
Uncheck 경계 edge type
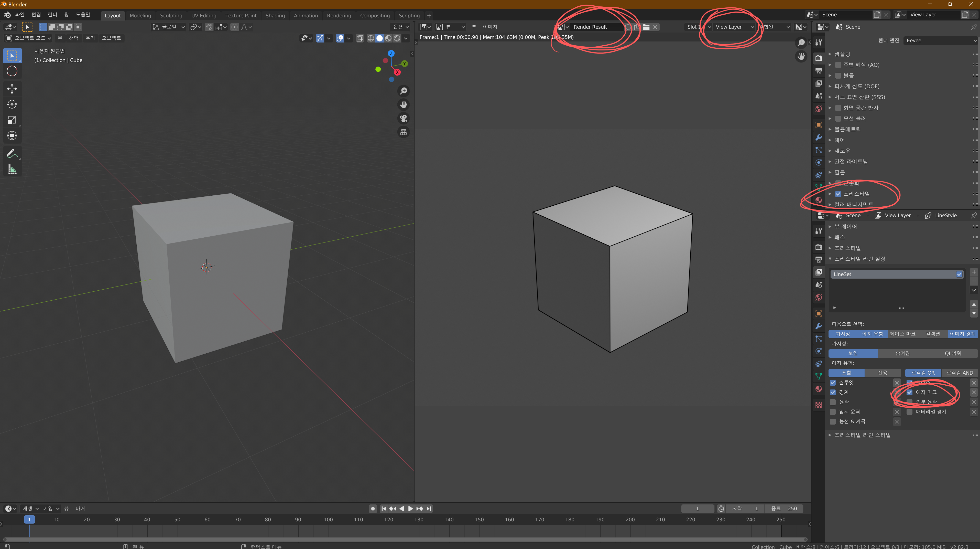coord(833,393)
